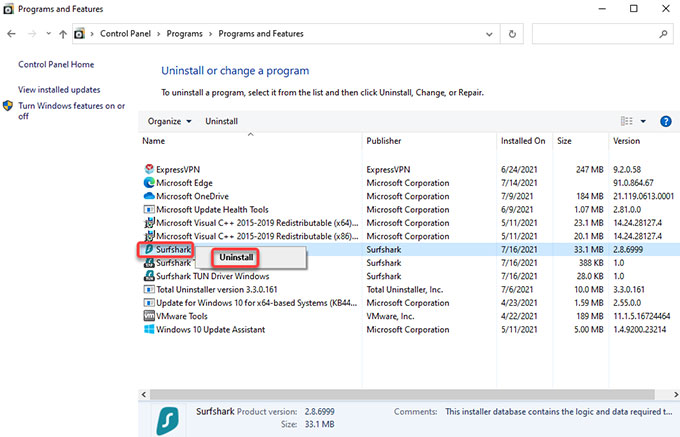Select the VMware Tools entry
The width and height of the screenshot is (680, 437).
(182, 316)
